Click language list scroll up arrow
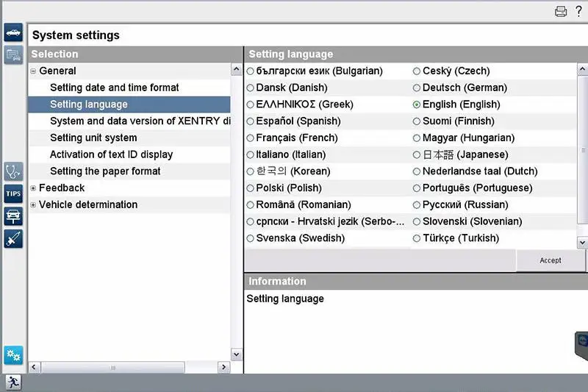Viewport: 588px width, 392px height. 582,69
